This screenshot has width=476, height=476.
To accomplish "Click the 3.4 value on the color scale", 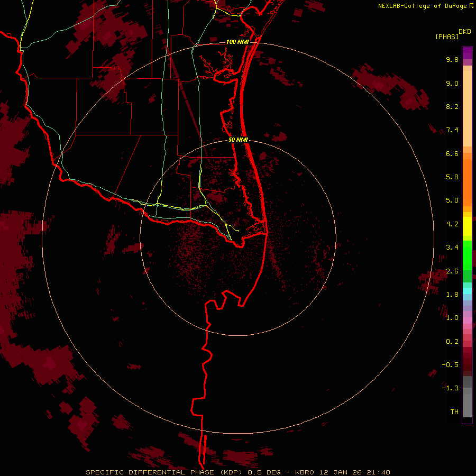I will (x=452, y=248).
